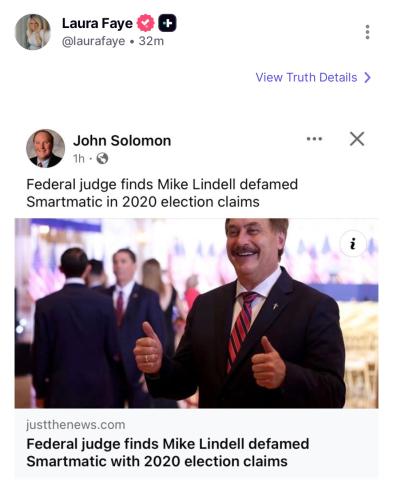The height and width of the screenshot is (500, 393).
Task: Open the horizontal three-dot options menu
Action: tap(314, 139)
